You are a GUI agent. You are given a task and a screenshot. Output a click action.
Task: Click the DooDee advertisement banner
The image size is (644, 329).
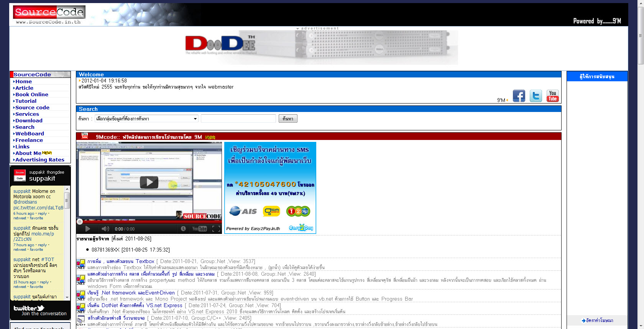click(x=321, y=48)
